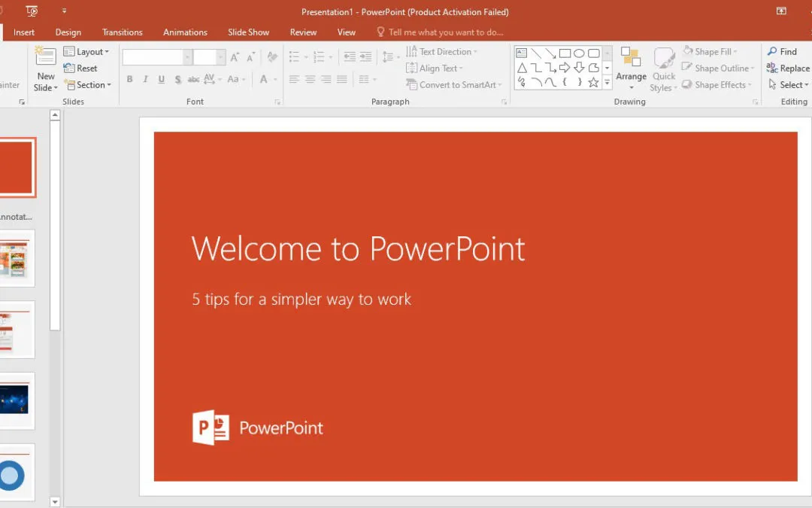Click Decrease List Level icon
The image size is (812, 508).
pyautogui.click(x=350, y=57)
